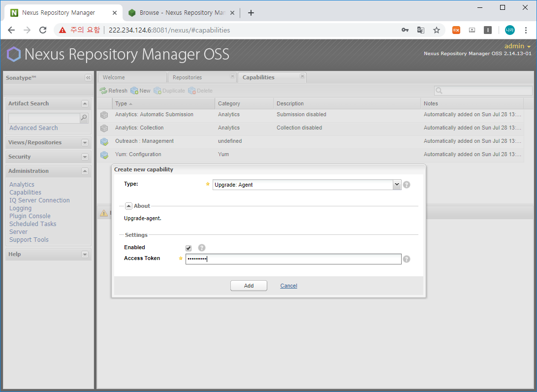Collapse the Administration panel
This screenshot has height=392, width=537.
click(x=85, y=171)
